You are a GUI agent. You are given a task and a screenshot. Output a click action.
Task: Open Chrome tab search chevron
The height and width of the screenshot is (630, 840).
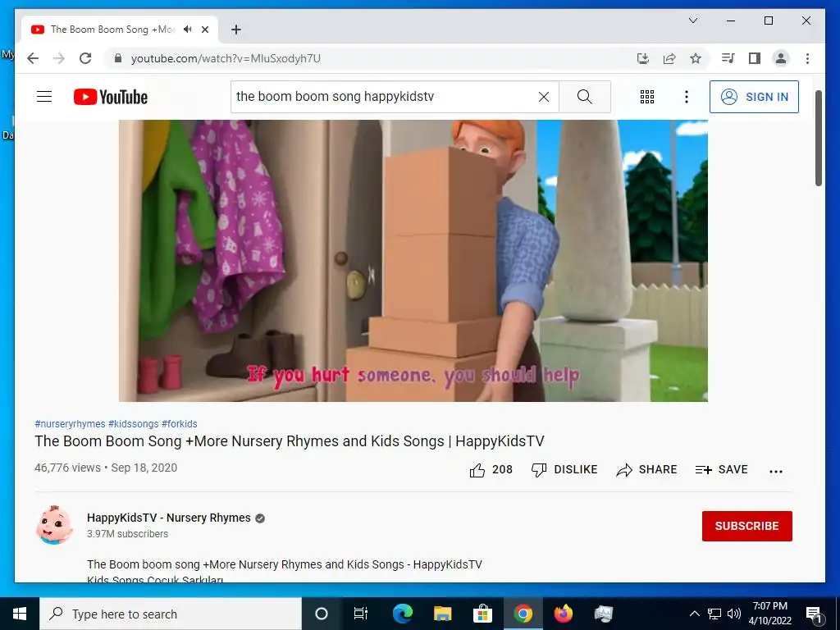[x=692, y=21]
